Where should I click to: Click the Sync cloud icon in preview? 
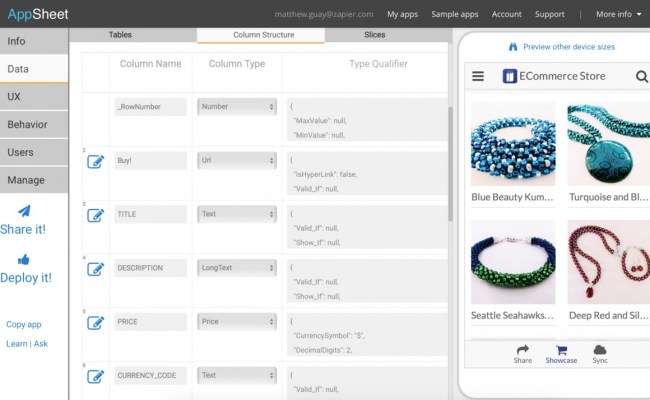pyautogui.click(x=600, y=350)
